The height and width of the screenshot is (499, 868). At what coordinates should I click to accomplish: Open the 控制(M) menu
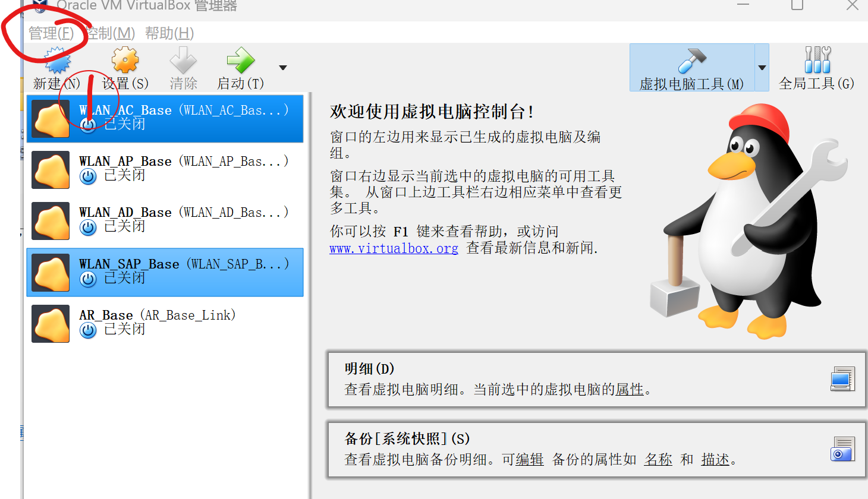(x=110, y=33)
